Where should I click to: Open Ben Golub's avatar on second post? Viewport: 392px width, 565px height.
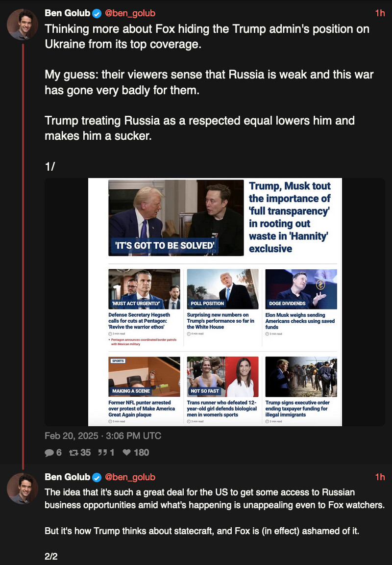[23, 488]
